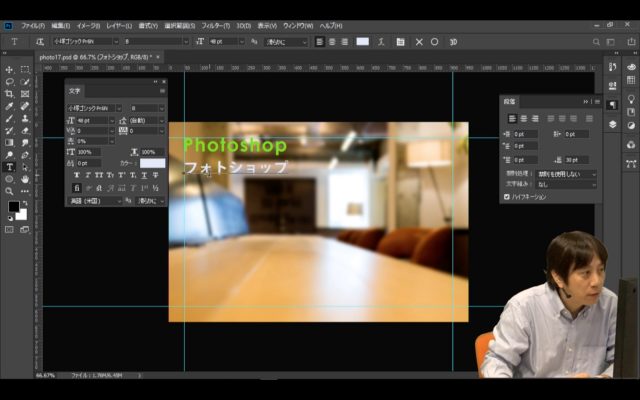Toggle underline style in Character panel
The height and width of the screenshot is (400, 640).
point(143,175)
